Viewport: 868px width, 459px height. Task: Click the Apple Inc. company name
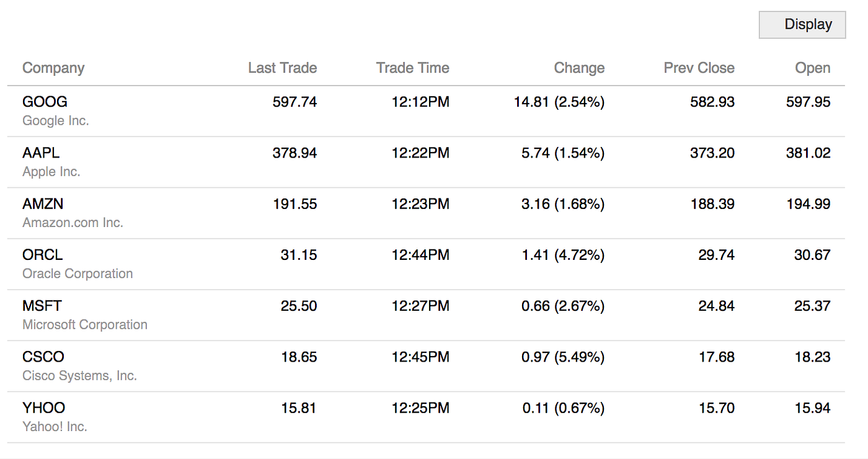51,171
